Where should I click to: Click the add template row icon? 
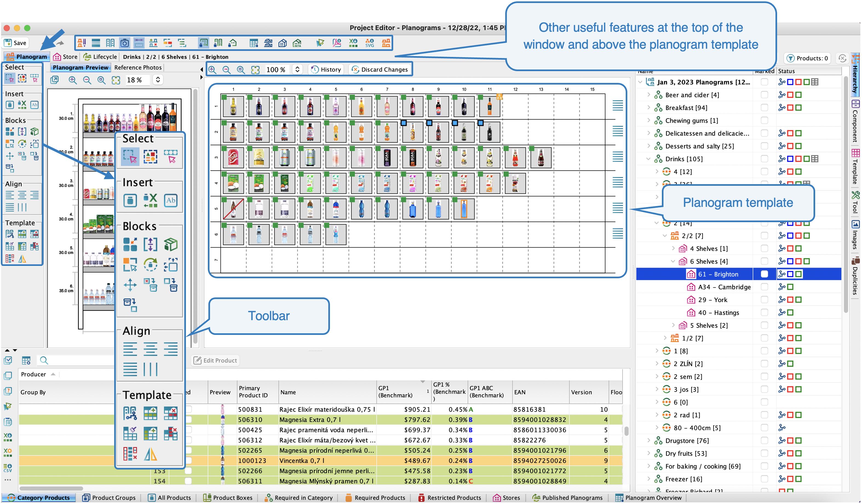[22, 234]
